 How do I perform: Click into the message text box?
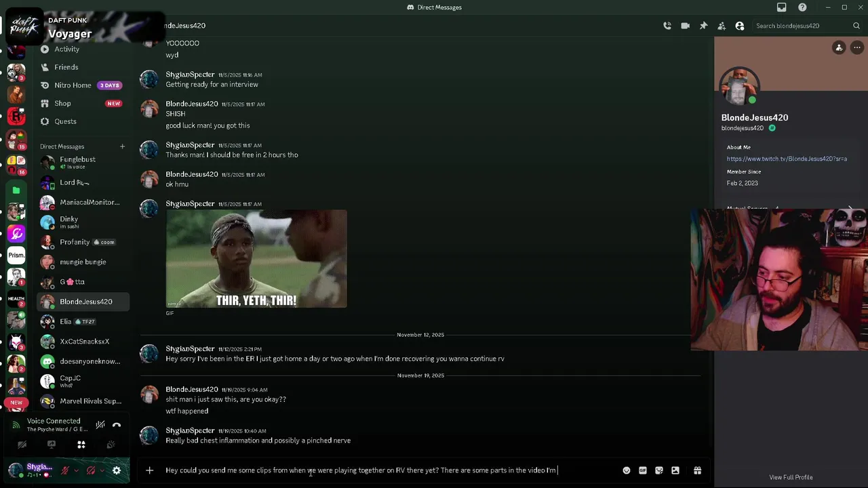point(390,470)
